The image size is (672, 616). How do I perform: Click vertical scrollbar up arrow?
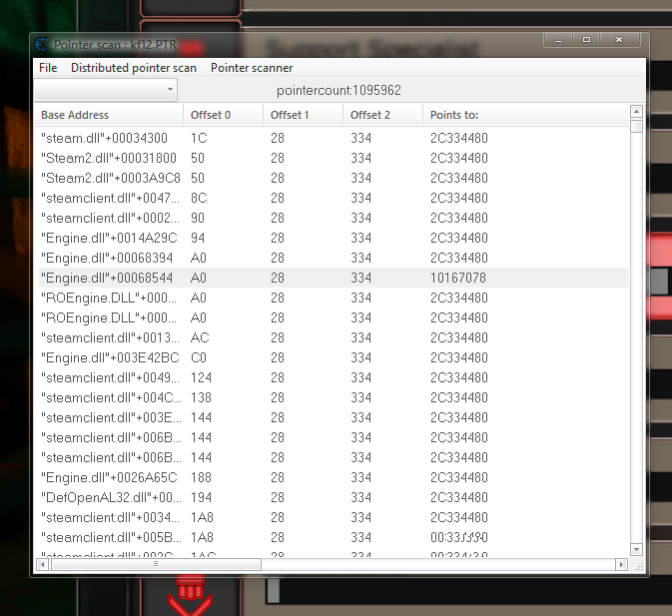pyautogui.click(x=636, y=111)
